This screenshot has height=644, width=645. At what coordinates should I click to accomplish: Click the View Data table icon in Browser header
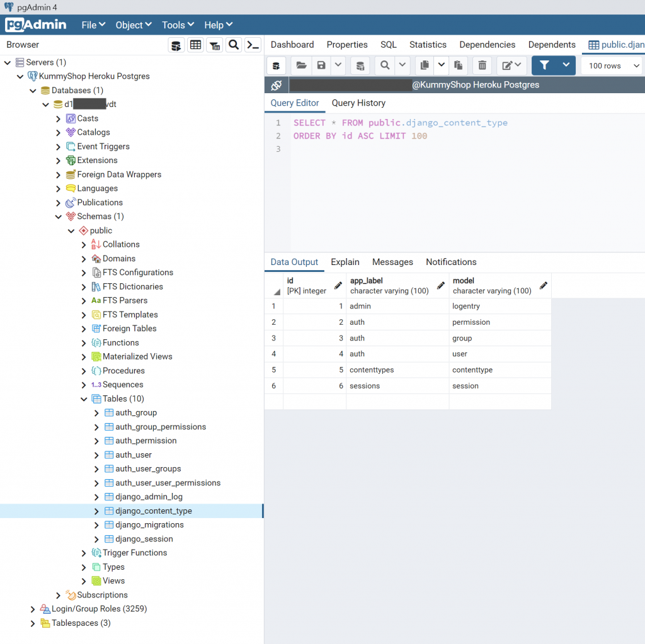click(195, 45)
